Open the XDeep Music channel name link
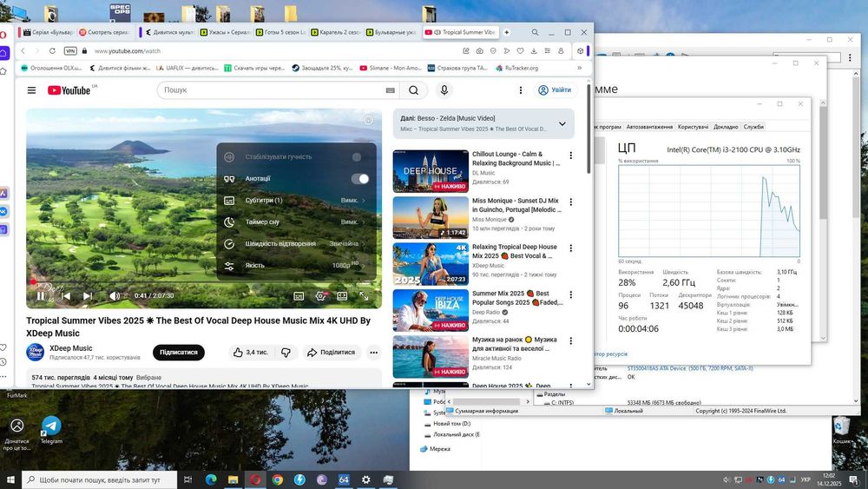 pos(71,348)
